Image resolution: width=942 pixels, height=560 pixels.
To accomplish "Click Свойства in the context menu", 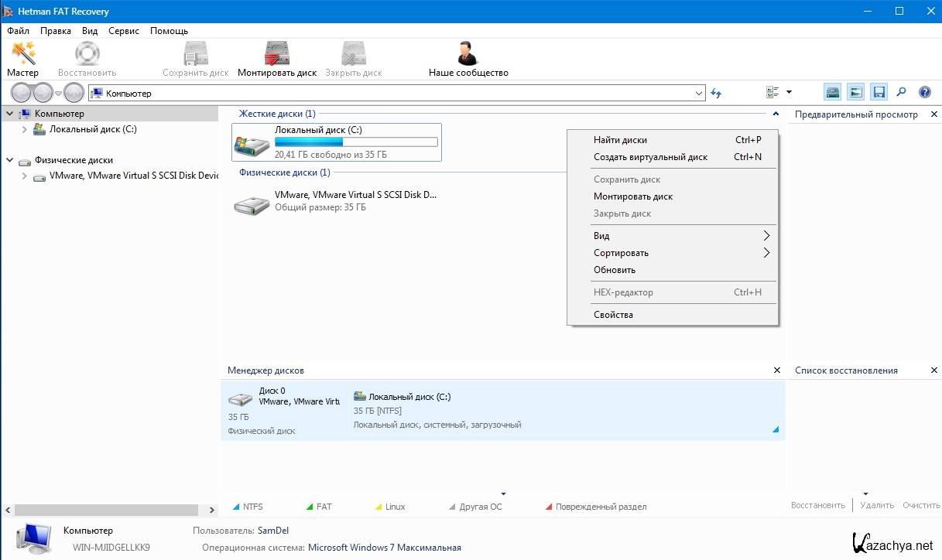I will coord(613,315).
